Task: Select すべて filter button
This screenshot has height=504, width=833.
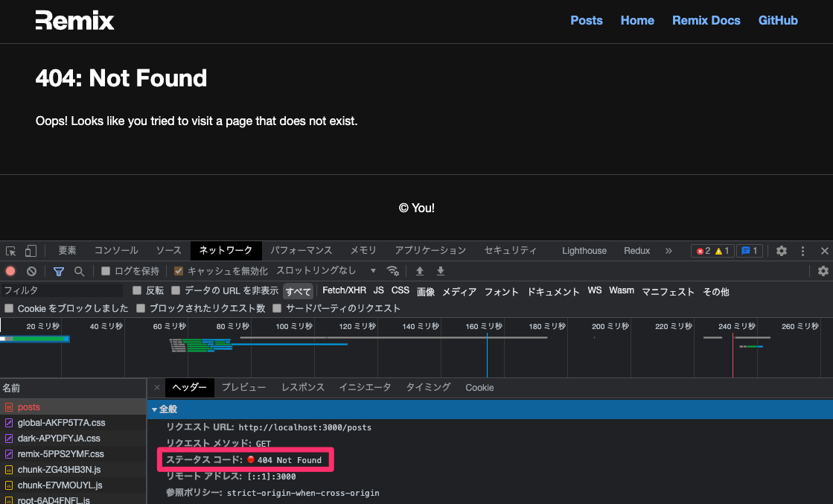Action: point(298,291)
